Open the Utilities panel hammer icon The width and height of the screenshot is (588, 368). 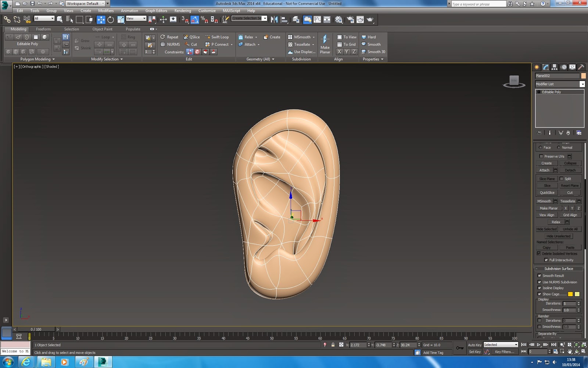(x=581, y=67)
